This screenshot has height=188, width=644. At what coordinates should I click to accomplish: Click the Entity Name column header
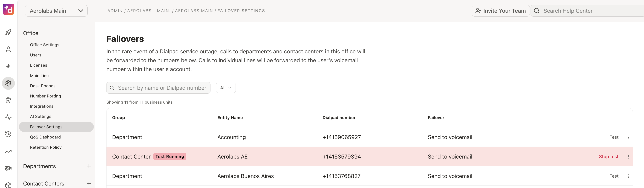pyautogui.click(x=230, y=117)
